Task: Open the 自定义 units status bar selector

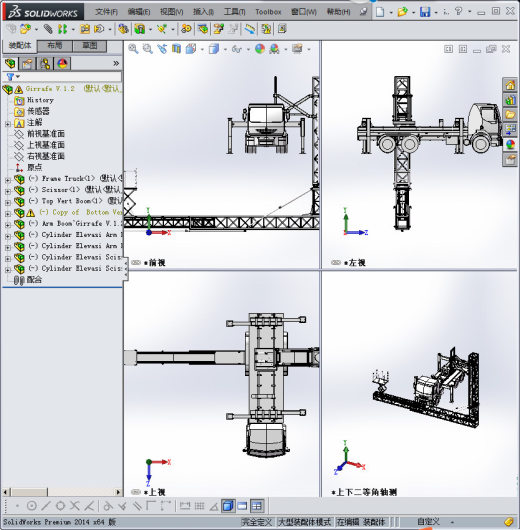Action: (428, 522)
